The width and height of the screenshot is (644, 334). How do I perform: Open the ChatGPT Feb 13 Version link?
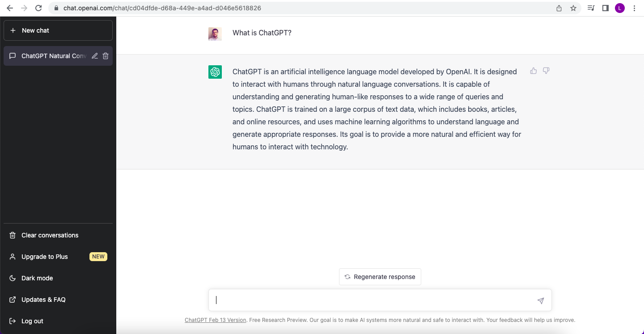(x=215, y=320)
